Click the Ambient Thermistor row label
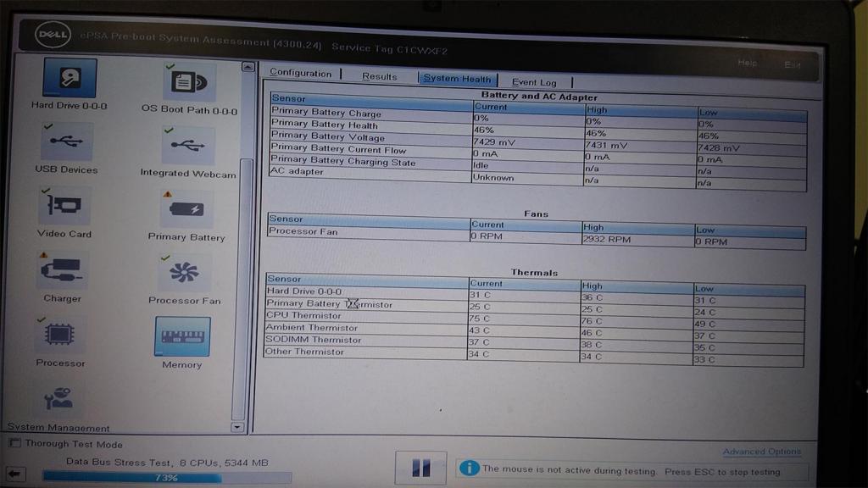The height and width of the screenshot is (488, 868). click(x=312, y=328)
